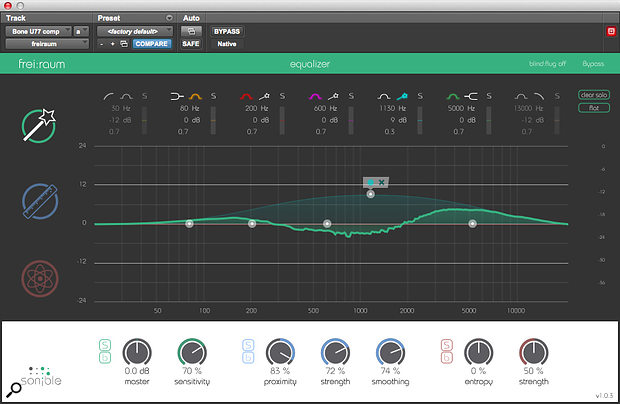This screenshot has width=620, height=404.
Task: Click the cyan dot in the 1130 Hz node popup
Action: coord(370,182)
